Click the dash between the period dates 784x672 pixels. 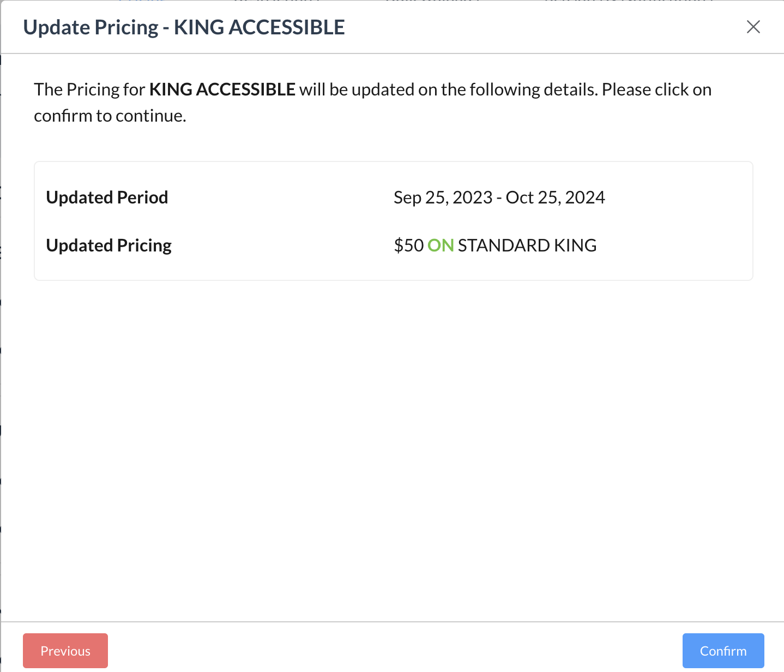tap(499, 197)
